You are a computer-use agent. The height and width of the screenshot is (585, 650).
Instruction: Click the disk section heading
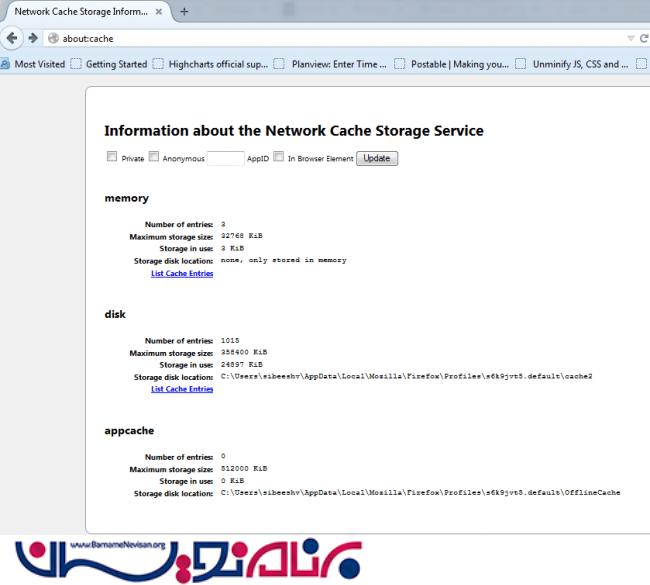pos(115,314)
